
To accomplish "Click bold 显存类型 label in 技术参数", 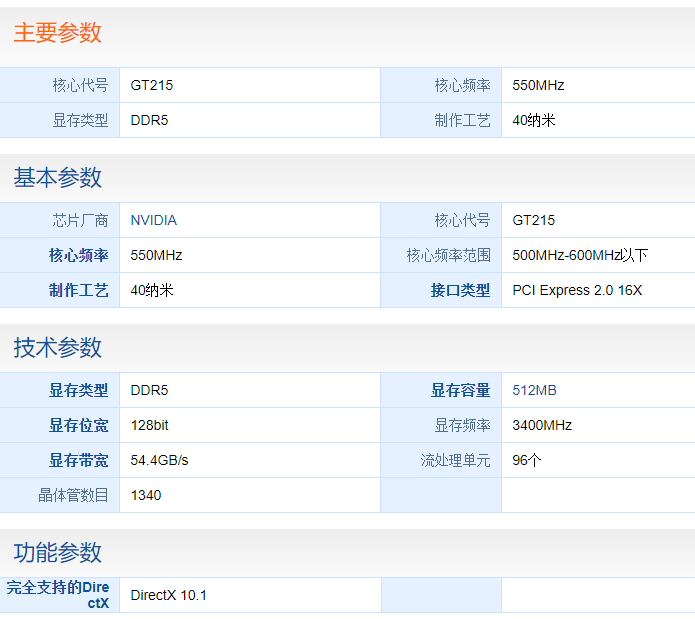I will pos(78,390).
